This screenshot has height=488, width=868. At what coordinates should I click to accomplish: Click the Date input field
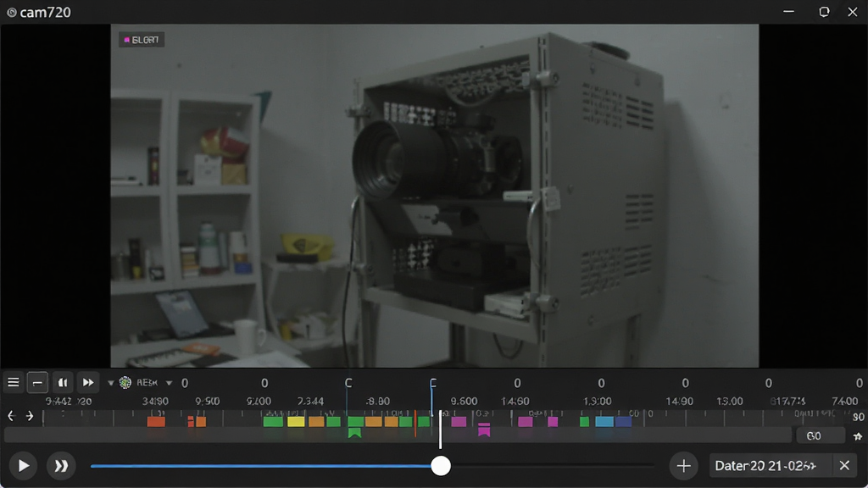click(x=771, y=466)
